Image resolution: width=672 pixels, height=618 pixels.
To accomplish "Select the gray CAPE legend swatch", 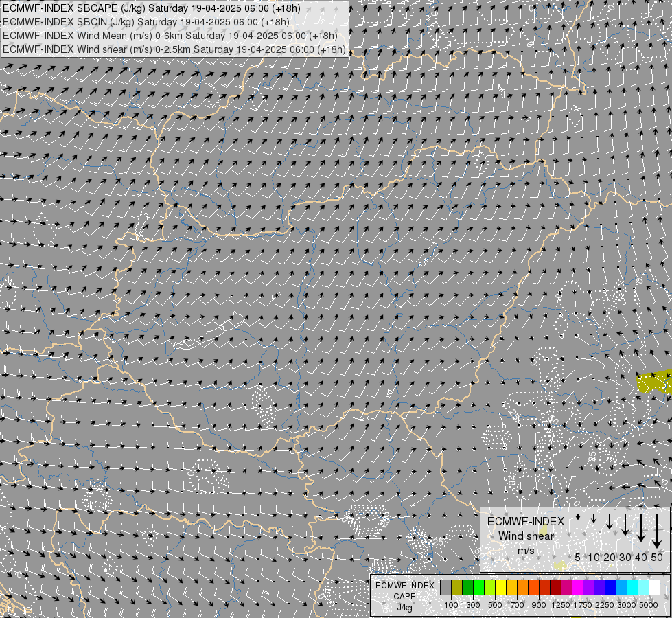I will tap(445, 587).
